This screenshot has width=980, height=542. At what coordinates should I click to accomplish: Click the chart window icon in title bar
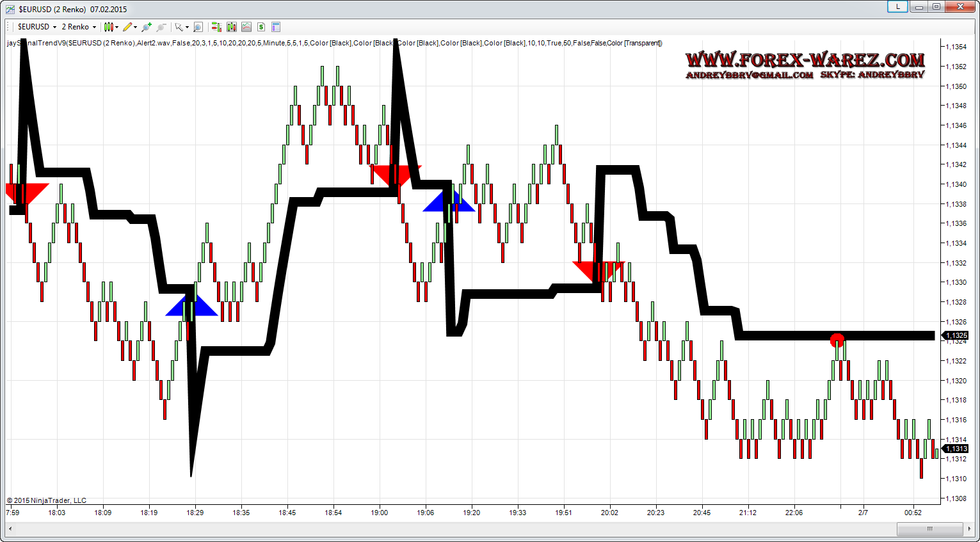click(10, 9)
